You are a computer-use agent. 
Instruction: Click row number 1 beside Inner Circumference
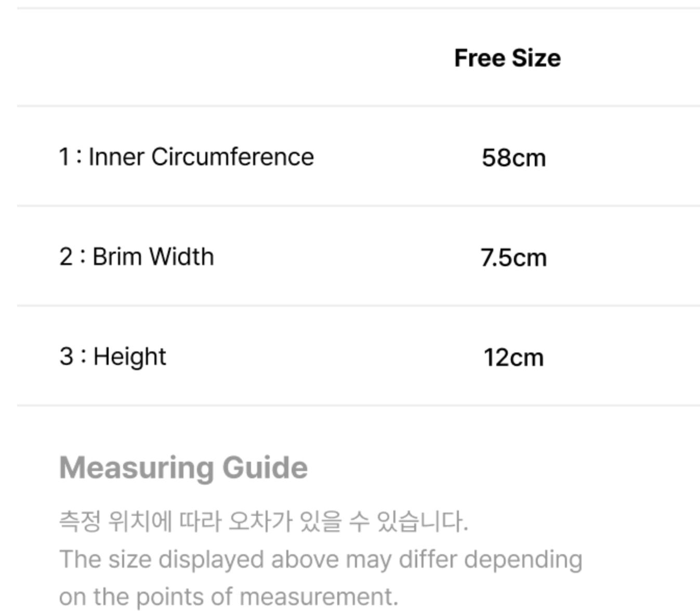point(64,156)
